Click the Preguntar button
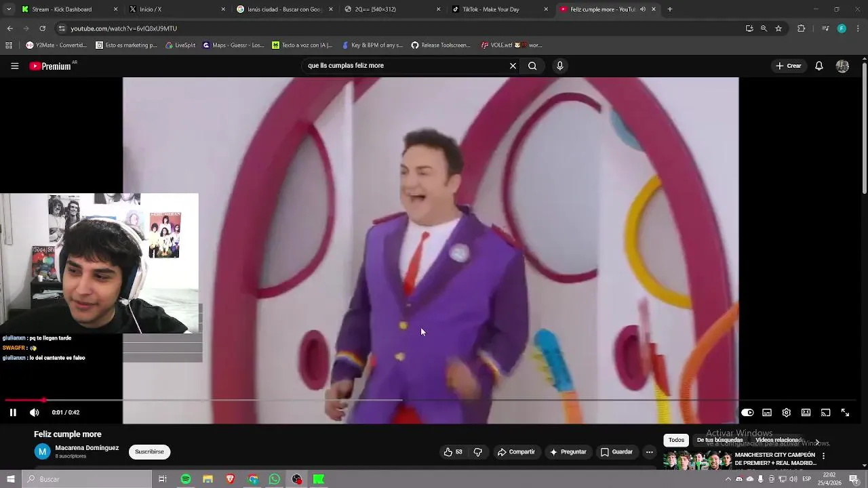This screenshot has height=488, width=868. click(568, 452)
